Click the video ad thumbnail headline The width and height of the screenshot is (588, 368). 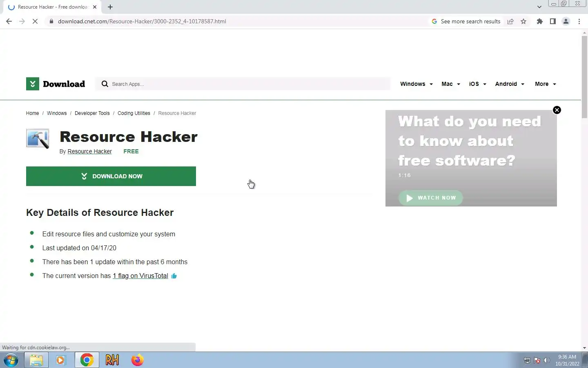pos(470,141)
